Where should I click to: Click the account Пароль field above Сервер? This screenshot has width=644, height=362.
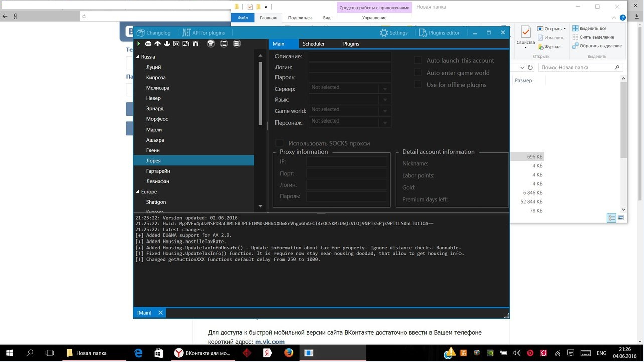click(350, 77)
